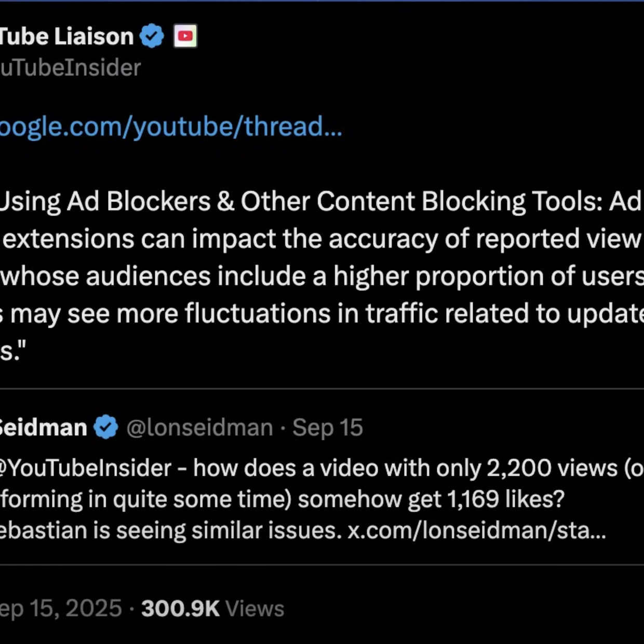Click the Sep 15 date on quoted post

(328, 428)
